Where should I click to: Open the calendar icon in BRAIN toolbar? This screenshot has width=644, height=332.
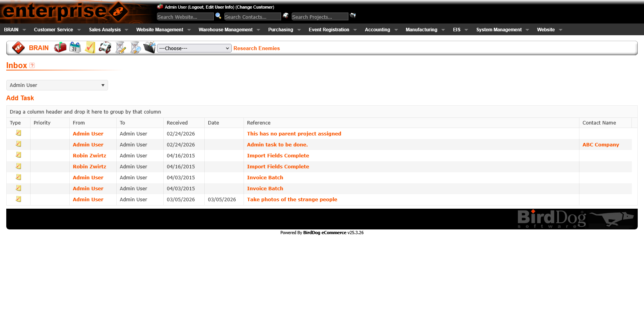(x=75, y=48)
